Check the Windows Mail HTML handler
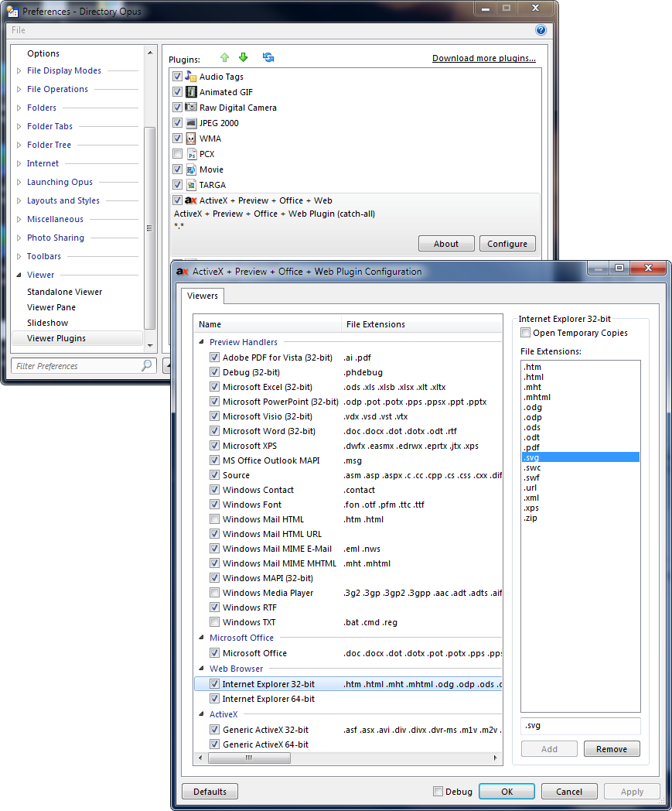672x811 pixels. click(x=214, y=519)
